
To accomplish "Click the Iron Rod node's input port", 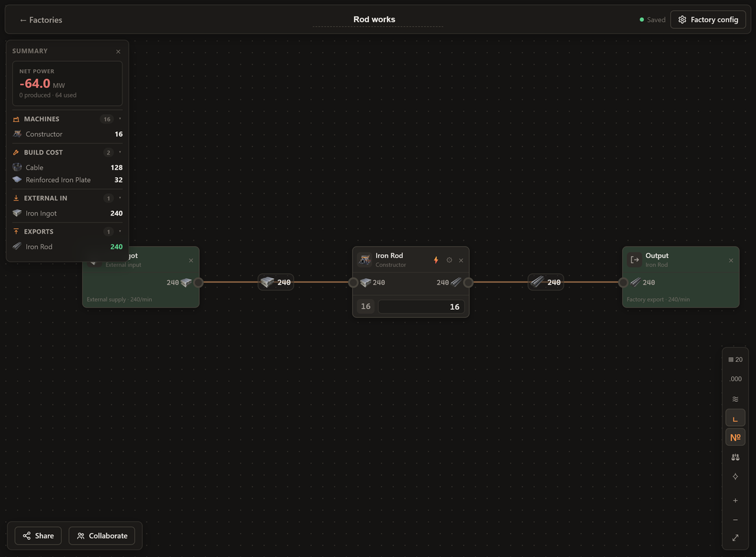I will [x=353, y=282].
